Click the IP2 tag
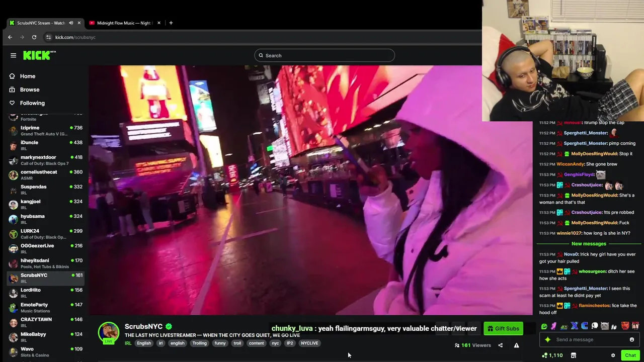This screenshot has height=362, width=644. [290, 343]
